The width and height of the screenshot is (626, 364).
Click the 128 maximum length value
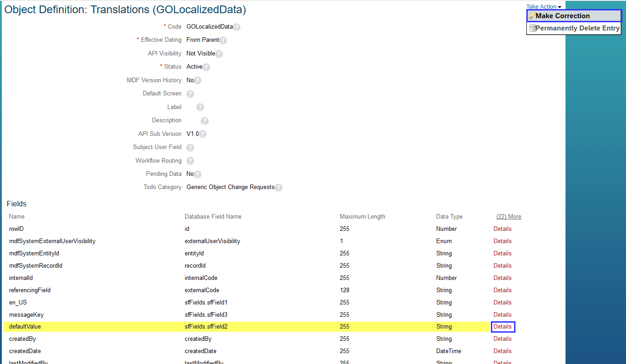[x=345, y=290]
